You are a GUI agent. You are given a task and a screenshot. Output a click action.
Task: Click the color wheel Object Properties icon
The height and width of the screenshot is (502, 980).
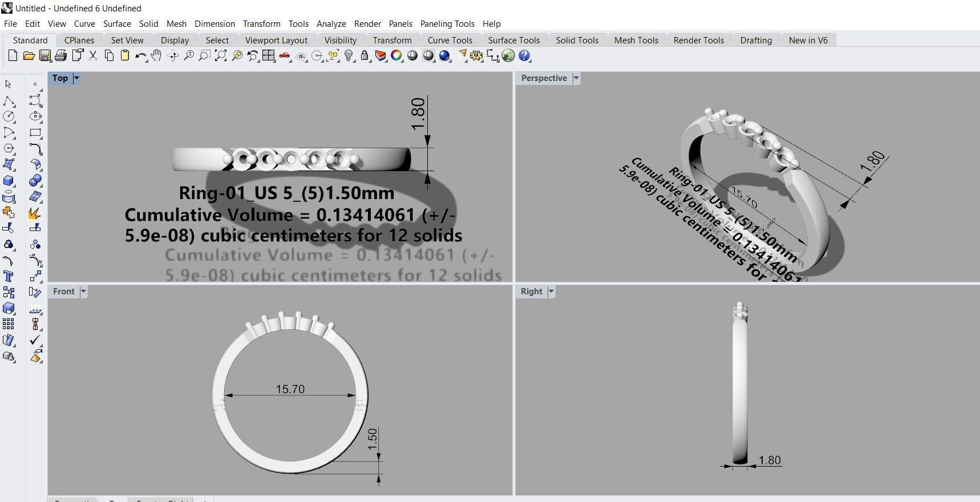tap(396, 55)
